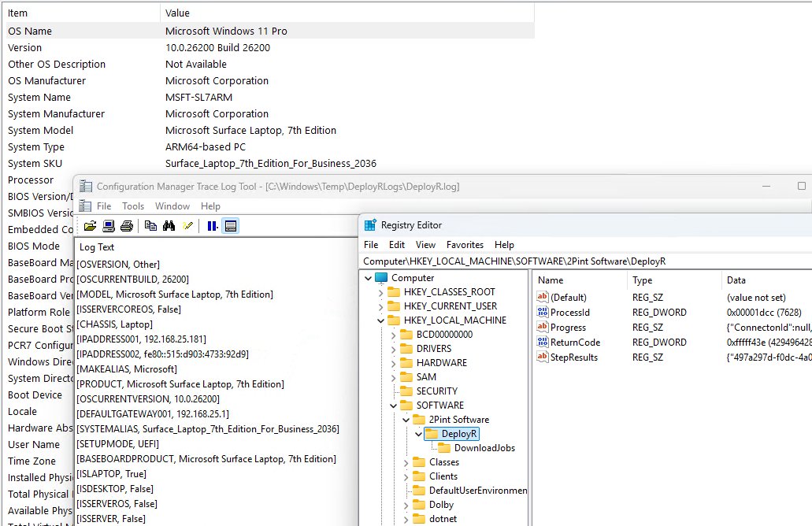Click the SECURITY folder icon
Screen dimensions: 812x526
[406, 391]
